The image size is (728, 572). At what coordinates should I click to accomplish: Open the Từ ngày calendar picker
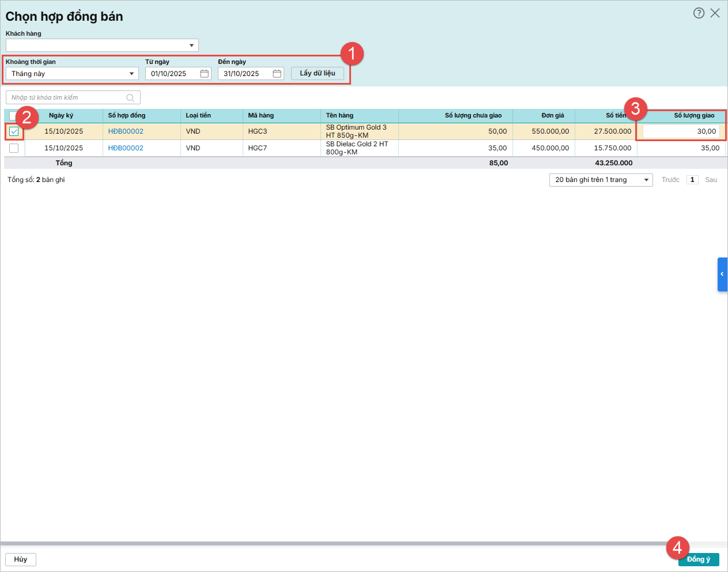tap(204, 74)
